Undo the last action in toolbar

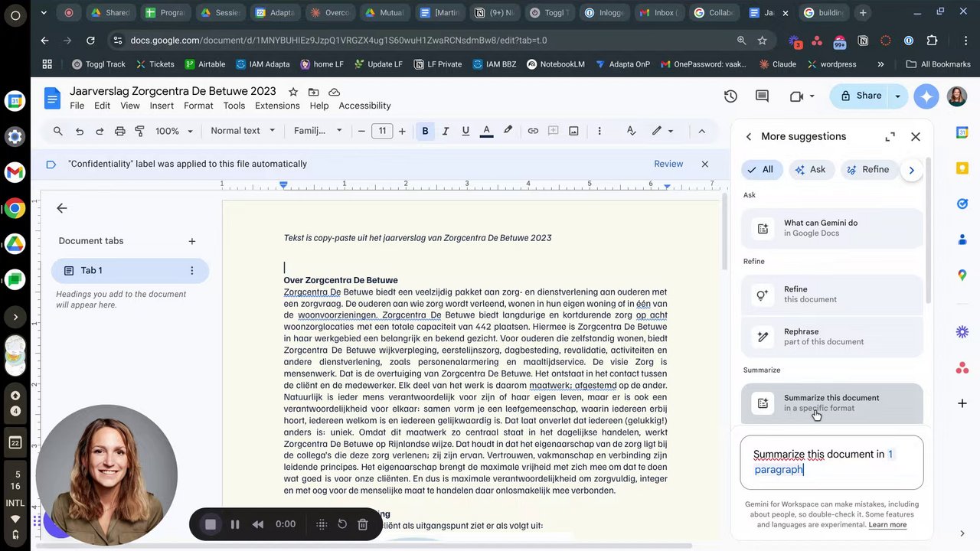[79, 131]
